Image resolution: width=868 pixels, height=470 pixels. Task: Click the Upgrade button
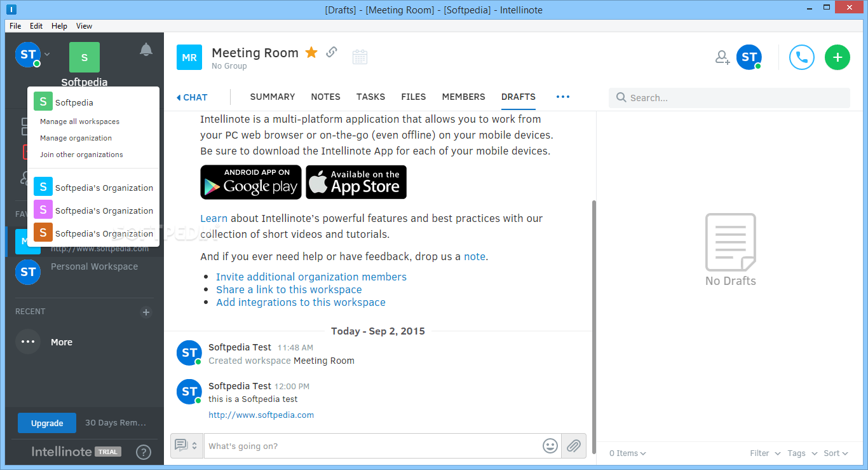coord(47,423)
